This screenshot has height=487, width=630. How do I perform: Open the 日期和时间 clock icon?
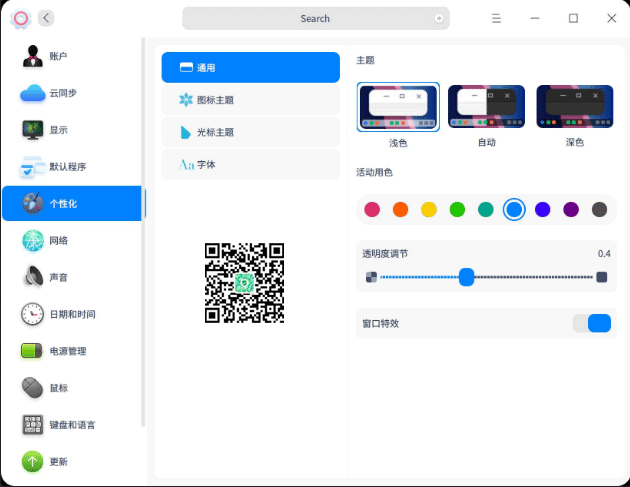click(33, 314)
